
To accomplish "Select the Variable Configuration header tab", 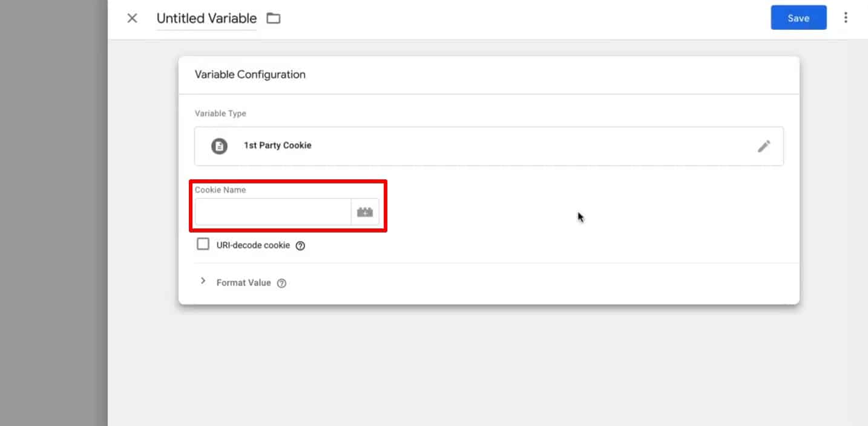I will tap(249, 74).
